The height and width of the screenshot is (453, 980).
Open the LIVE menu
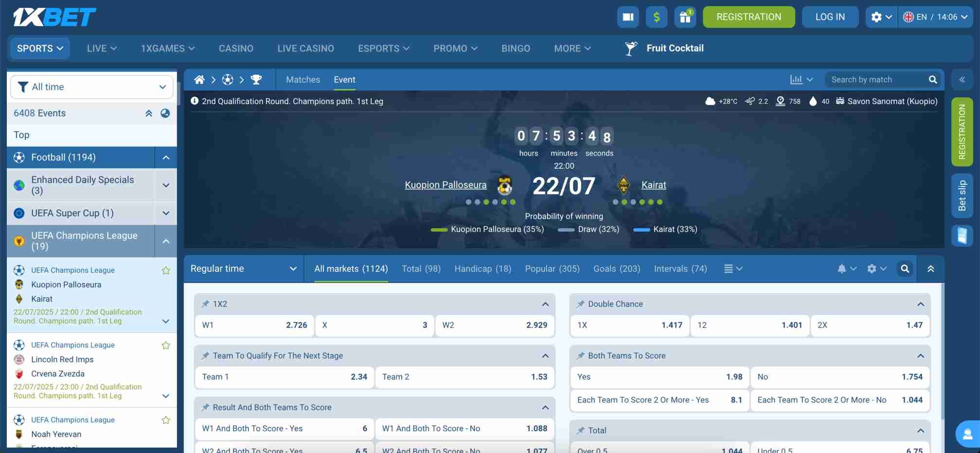(x=102, y=49)
